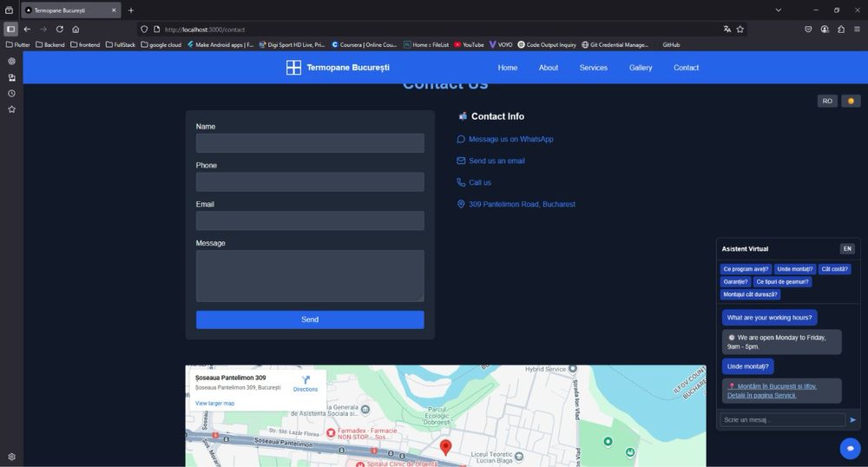Open the Services nav item
The height and width of the screenshot is (467, 868).
(594, 68)
